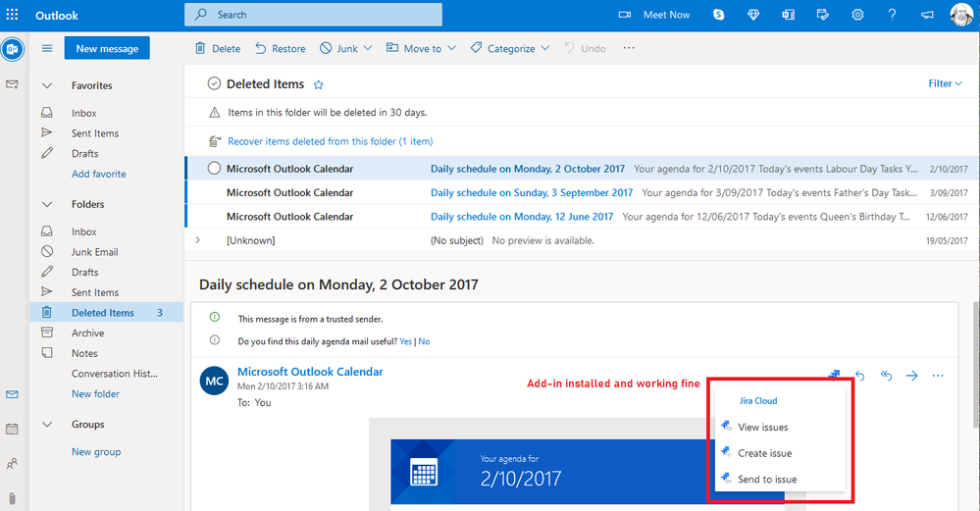Screen dimensions: 980x511
Task: Switch to Mail view in bottom rail
Action: click(x=12, y=394)
